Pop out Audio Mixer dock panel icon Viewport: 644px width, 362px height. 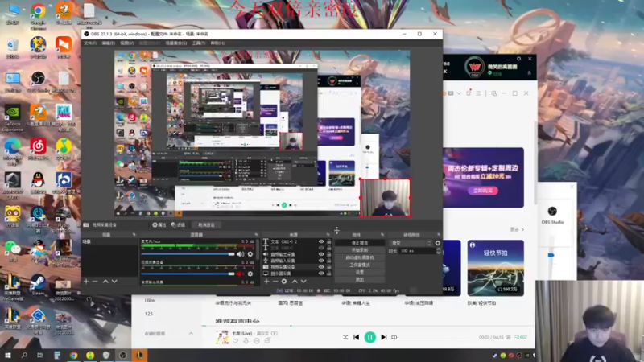256,235
